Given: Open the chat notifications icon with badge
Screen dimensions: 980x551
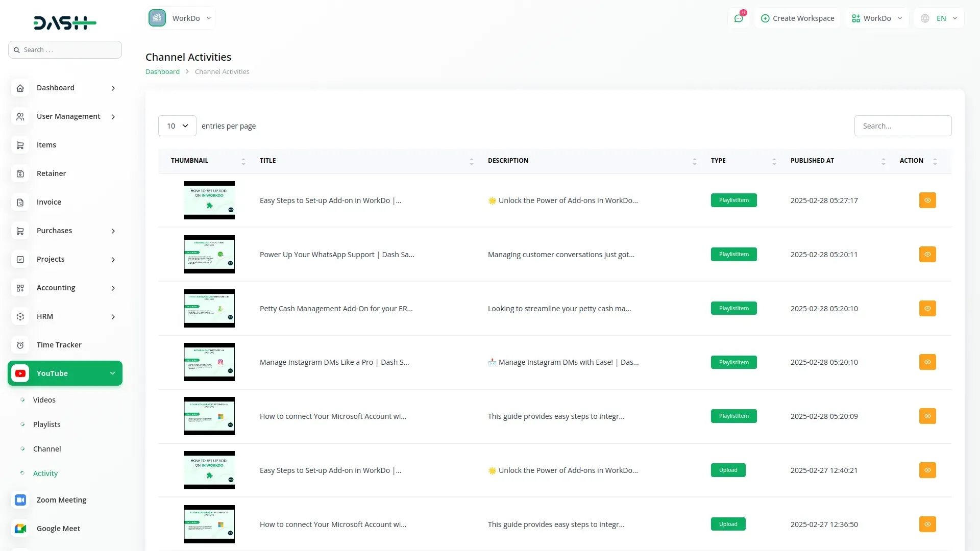Looking at the screenshot, I should 739,18.
